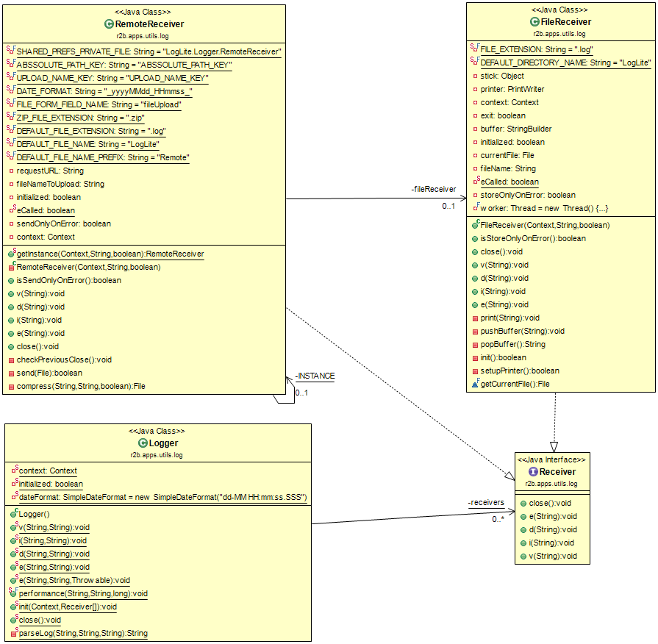This screenshot has height=644, width=658.
Task: Click the -fileReceiver association label
Action: [x=434, y=189]
